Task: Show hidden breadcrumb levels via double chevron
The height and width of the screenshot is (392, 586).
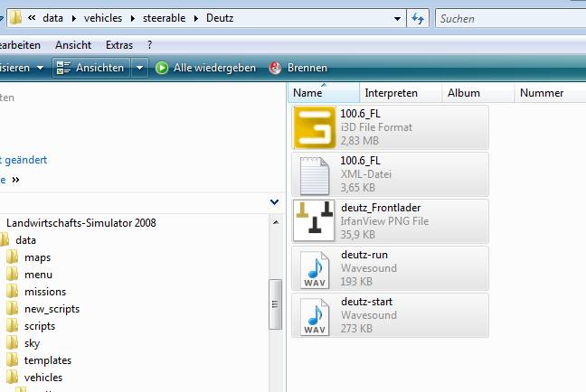Action: [x=32, y=17]
